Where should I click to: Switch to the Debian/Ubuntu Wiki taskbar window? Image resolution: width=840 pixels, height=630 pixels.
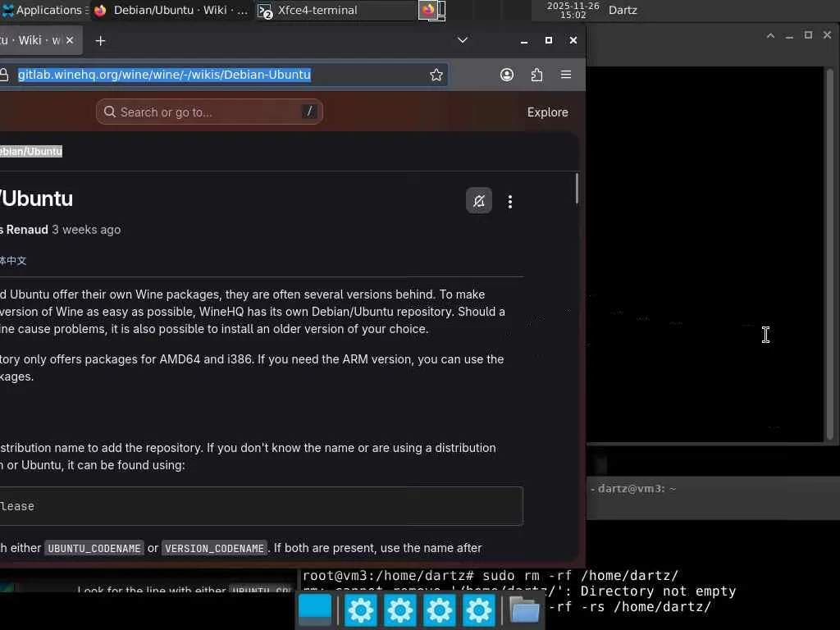(x=171, y=10)
